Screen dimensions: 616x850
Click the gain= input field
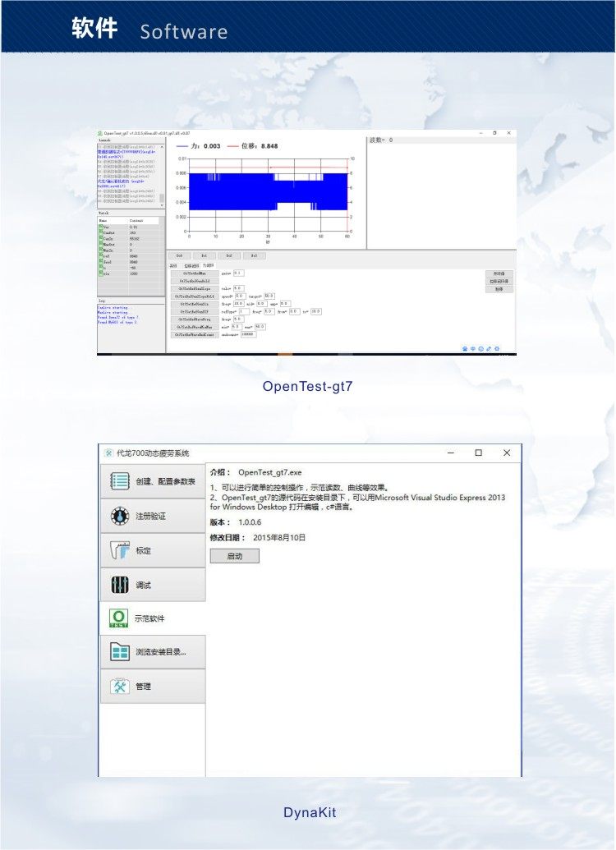coord(238,273)
